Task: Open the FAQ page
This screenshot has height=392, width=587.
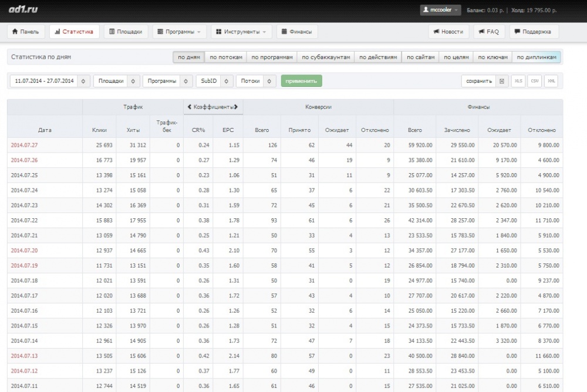Action: pyautogui.click(x=489, y=32)
